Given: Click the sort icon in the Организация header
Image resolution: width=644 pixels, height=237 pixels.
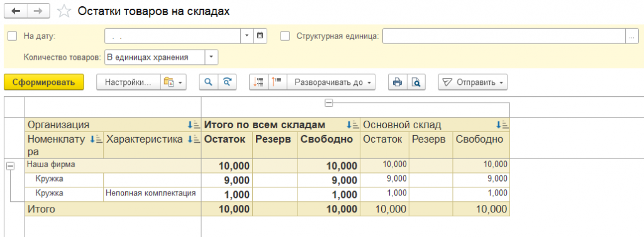Looking at the screenshot, I should tap(193, 125).
